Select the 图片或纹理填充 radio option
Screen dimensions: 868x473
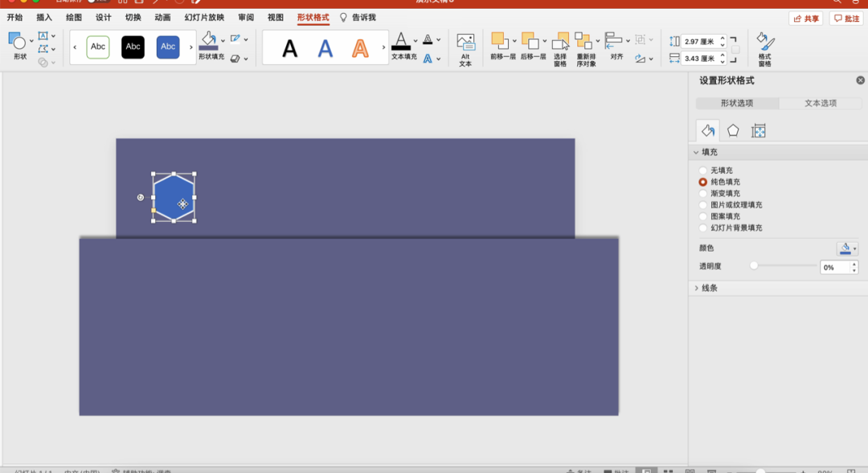click(703, 205)
